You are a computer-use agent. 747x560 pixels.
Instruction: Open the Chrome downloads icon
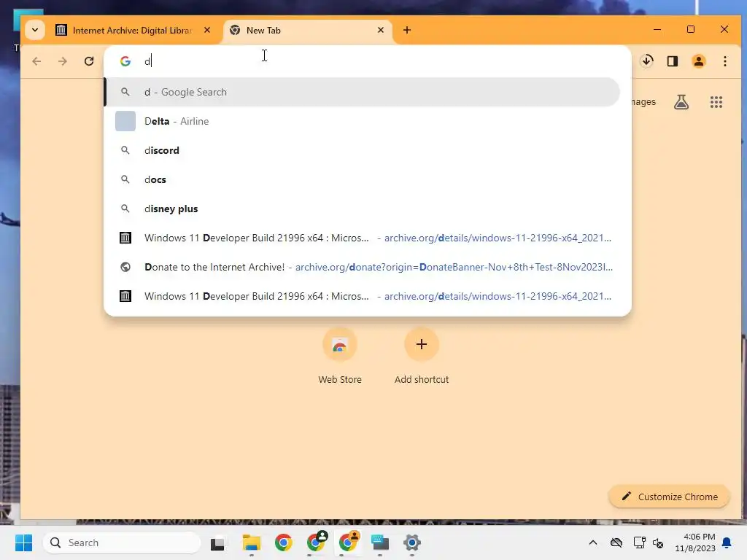click(x=647, y=61)
